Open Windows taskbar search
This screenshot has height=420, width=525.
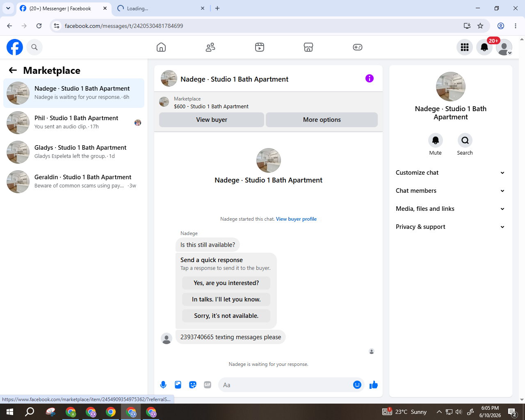[30, 412]
